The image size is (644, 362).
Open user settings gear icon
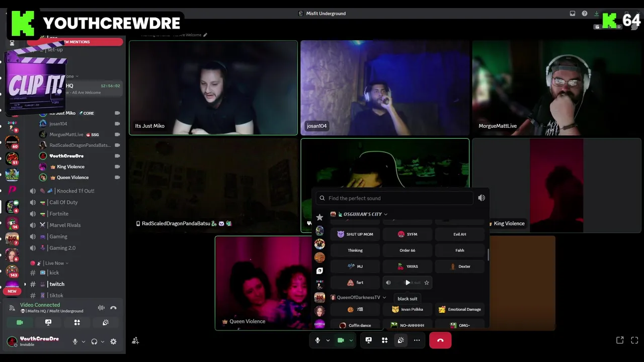tap(113, 341)
